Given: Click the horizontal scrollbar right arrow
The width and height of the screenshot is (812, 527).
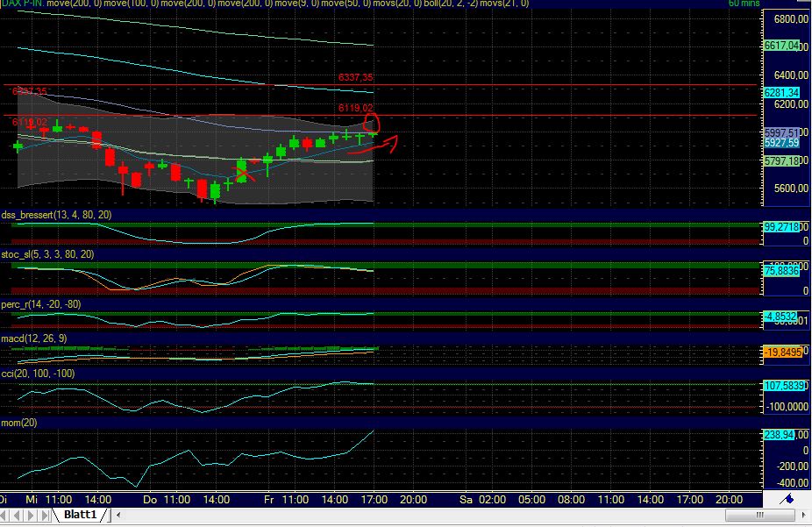Looking at the screenshot, I should tap(804, 515).
